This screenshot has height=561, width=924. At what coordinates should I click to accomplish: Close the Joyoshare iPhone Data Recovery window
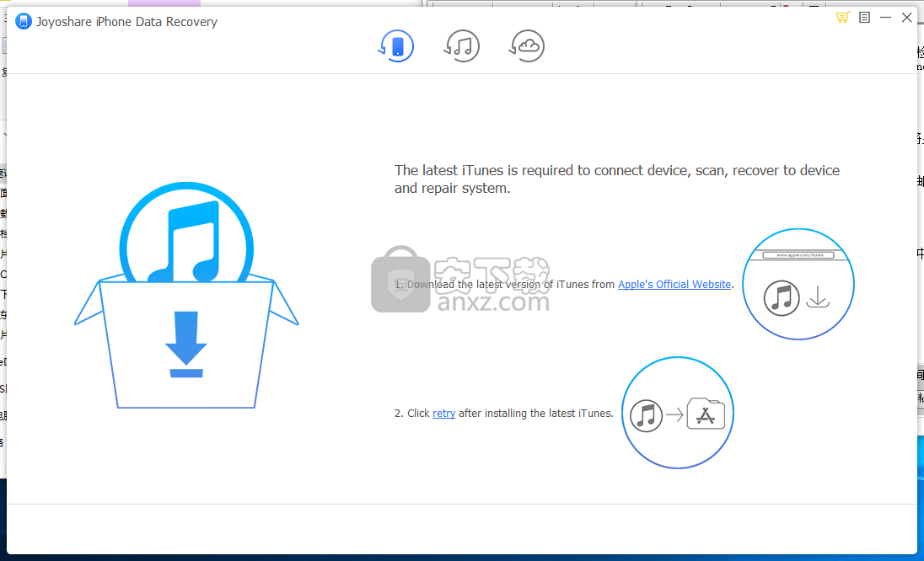click(907, 17)
